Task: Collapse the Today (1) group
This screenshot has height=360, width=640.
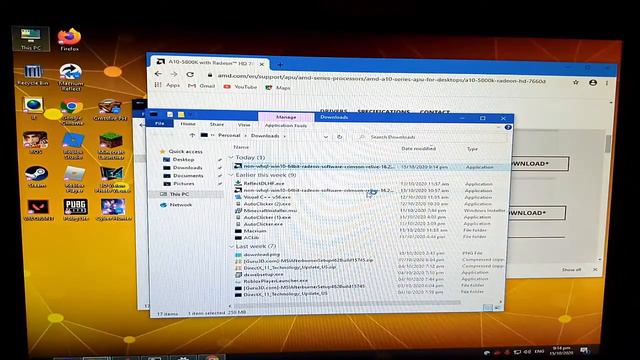Action: pos(231,157)
